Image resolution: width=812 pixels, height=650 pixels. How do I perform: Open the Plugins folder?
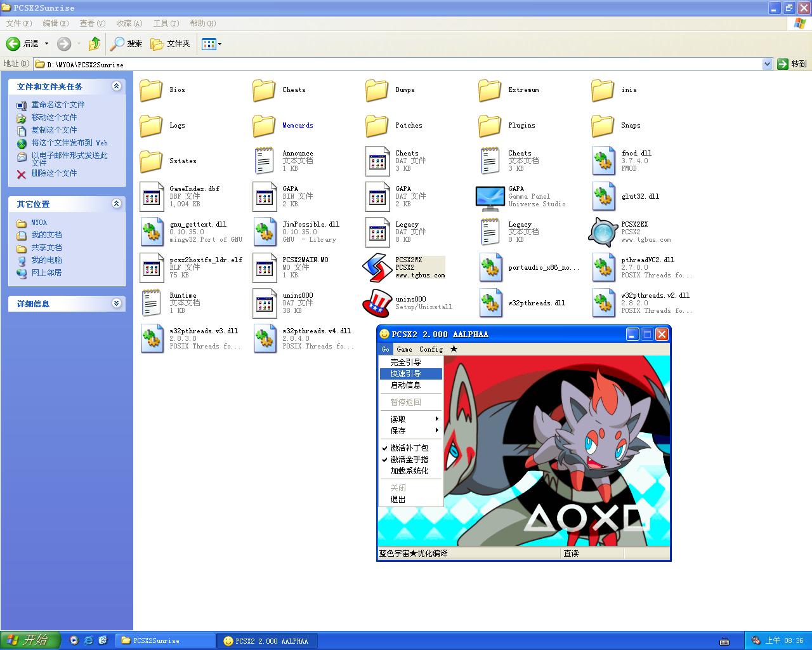tap(490, 126)
